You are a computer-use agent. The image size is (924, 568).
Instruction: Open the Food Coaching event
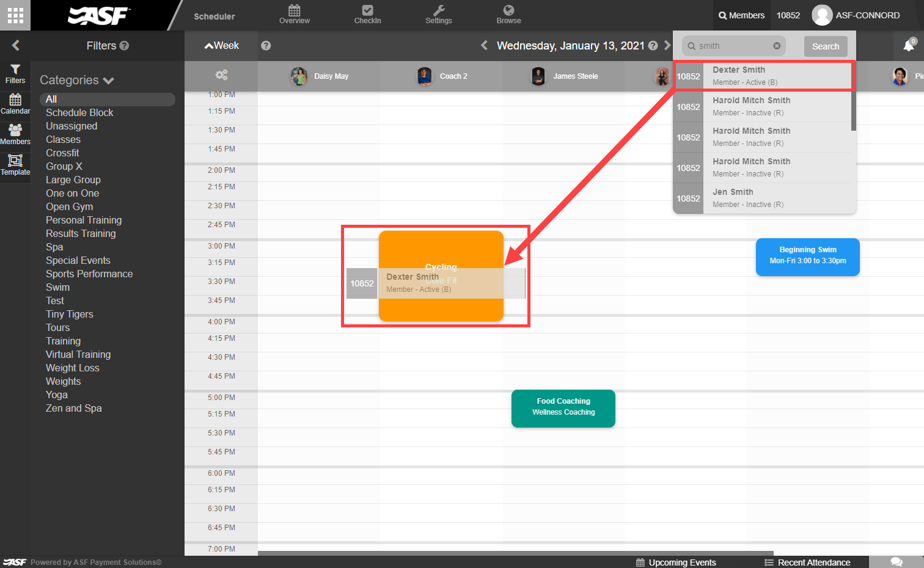(x=563, y=409)
